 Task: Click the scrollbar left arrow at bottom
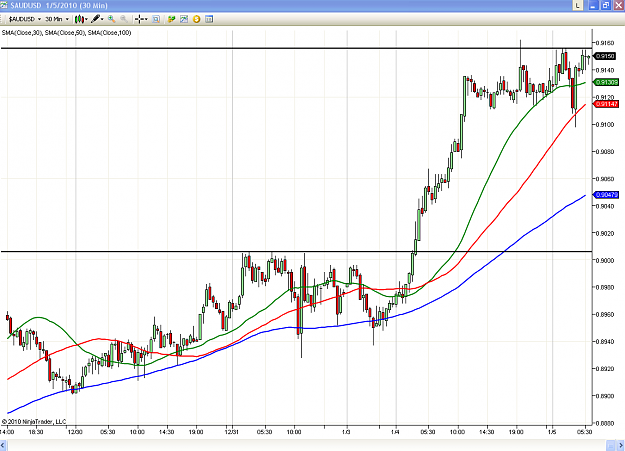pos(4,445)
